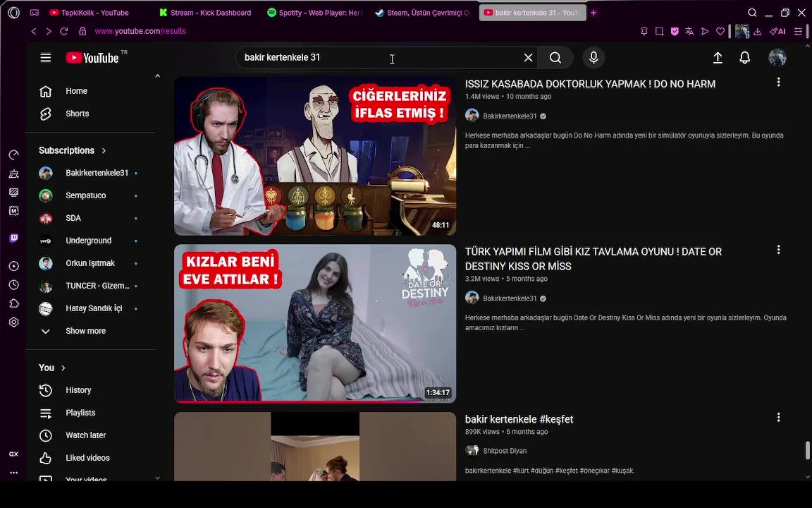Click the site lock security icon

click(x=82, y=31)
